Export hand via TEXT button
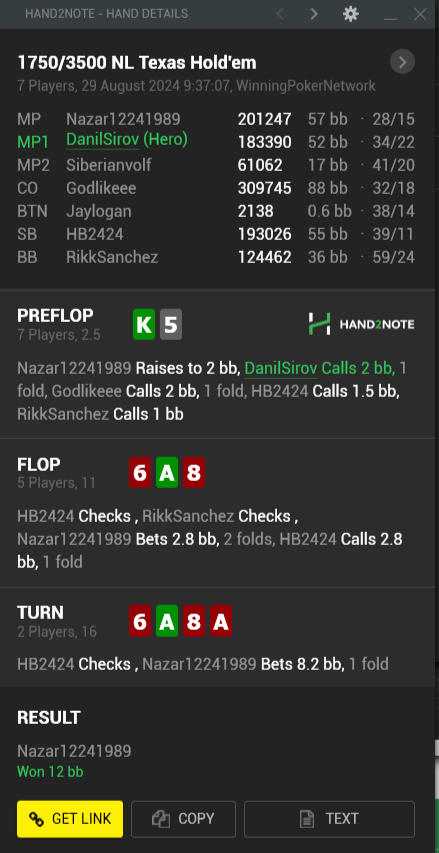Image resolution: width=439 pixels, height=853 pixels. pyautogui.click(x=329, y=819)
